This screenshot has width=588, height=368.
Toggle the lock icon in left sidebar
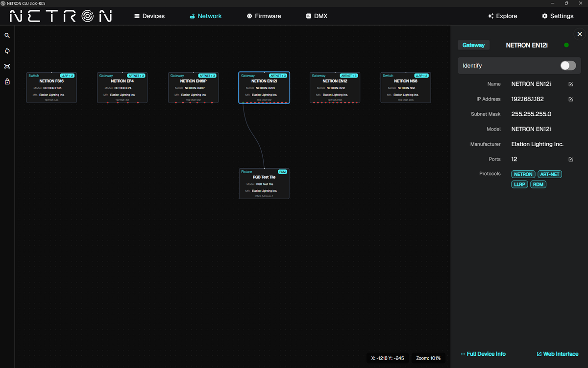pos(7,81)
